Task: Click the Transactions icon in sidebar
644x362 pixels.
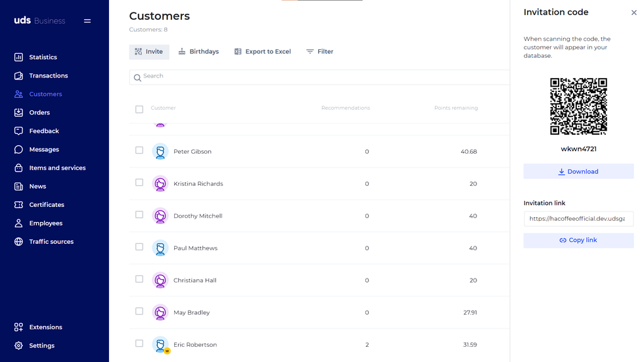Action: click(18, 76)
